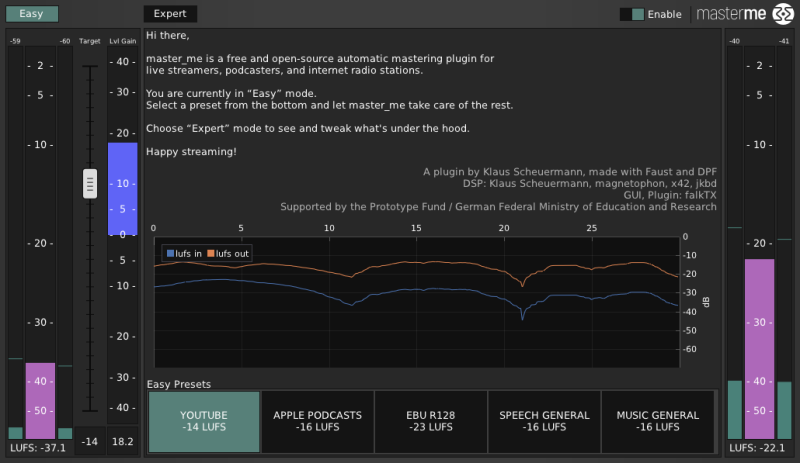Toggle the Enable switch
Image resolution: width=800 pixels, height=463 pixels.
pos(632,14)
